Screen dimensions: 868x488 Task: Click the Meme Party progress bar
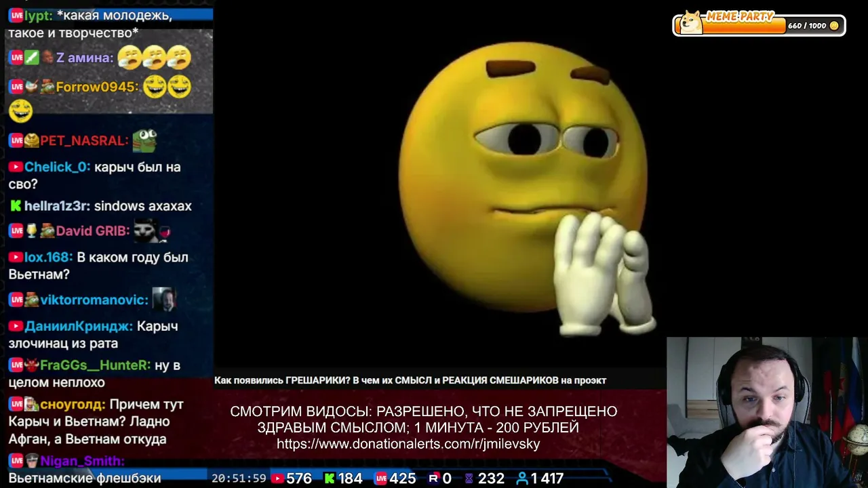(759, 25)
